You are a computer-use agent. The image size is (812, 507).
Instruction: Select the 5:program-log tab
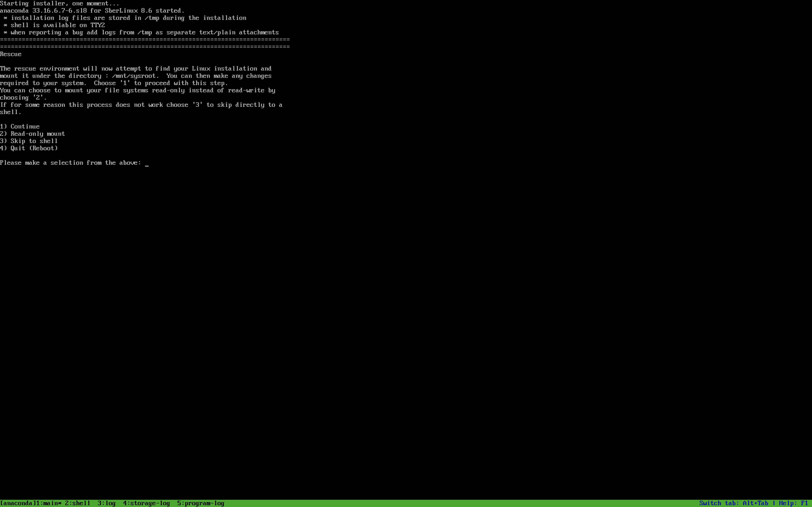(x=201, y=503)
